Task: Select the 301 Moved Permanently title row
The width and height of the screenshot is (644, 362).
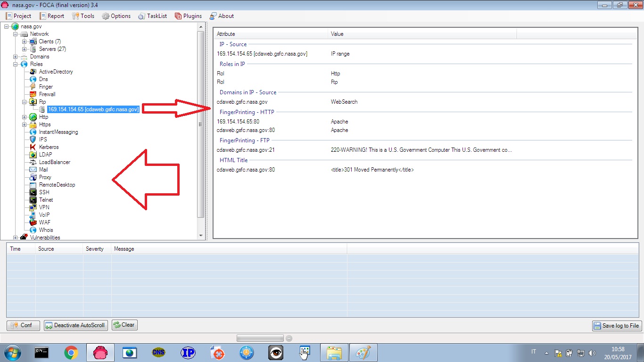Action: (x=423, y=170)
